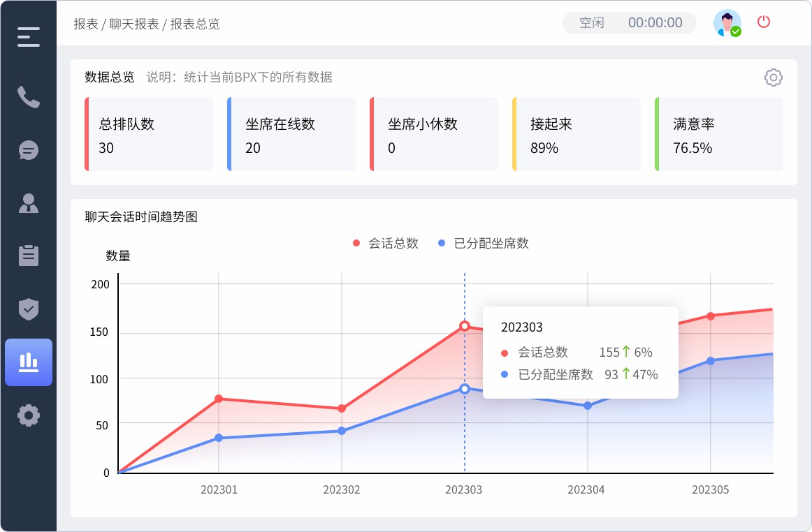Open the contacts panel from sidebar
This screenshot has height=532, width=812.
[x=28, y=203]
